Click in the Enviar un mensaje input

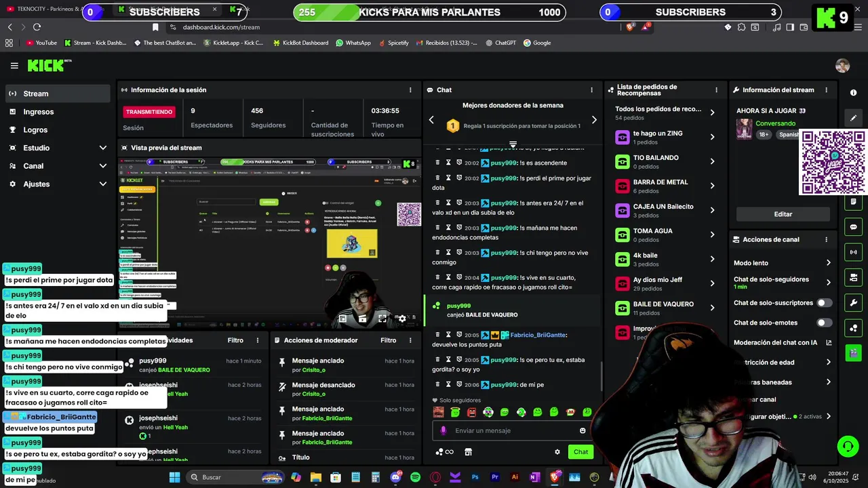[x=512, y=430]
